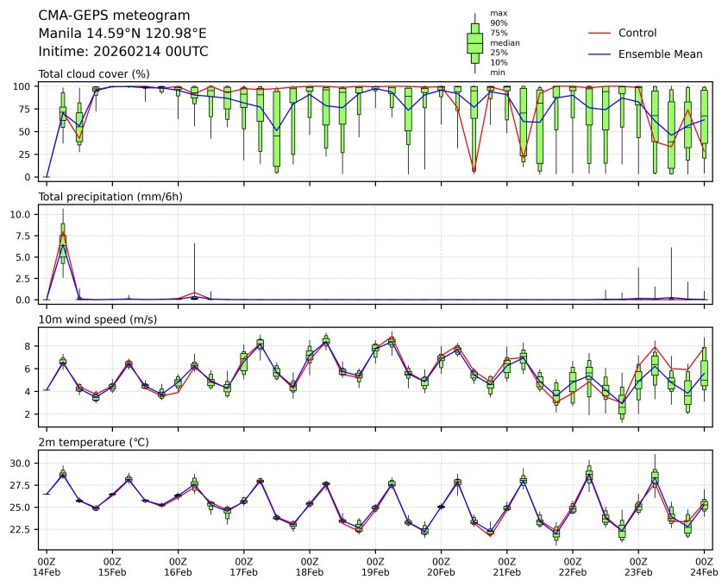Click the '30.0' temperature y-axis tick label

22,464
